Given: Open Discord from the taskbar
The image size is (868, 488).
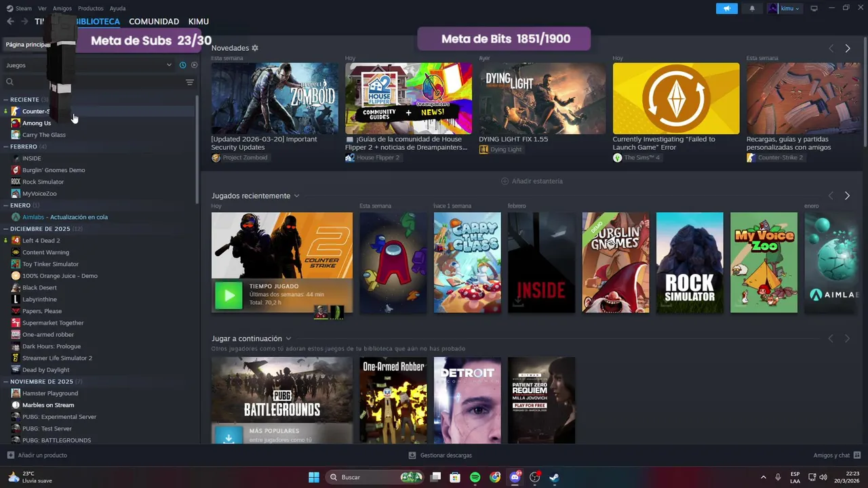Looking at the screenshot, I should pos(515,477).
